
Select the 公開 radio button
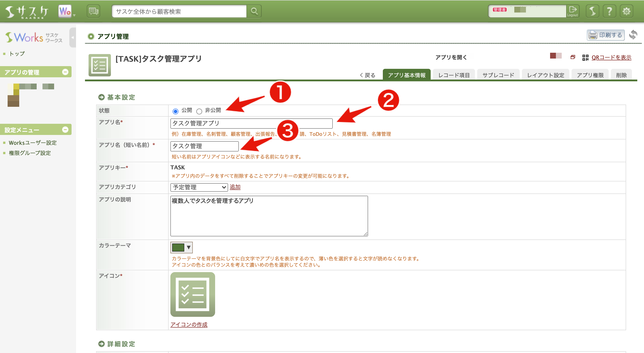coord(175,111)
